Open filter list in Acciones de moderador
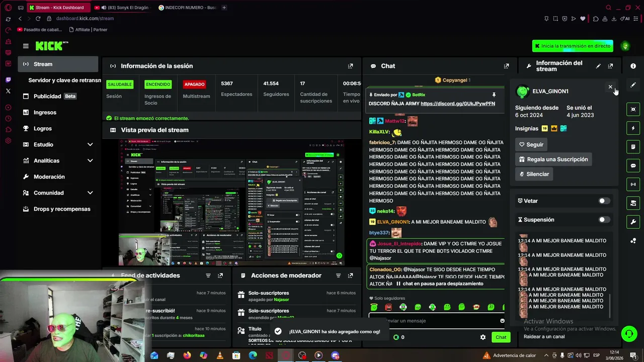 click(338, 276)
